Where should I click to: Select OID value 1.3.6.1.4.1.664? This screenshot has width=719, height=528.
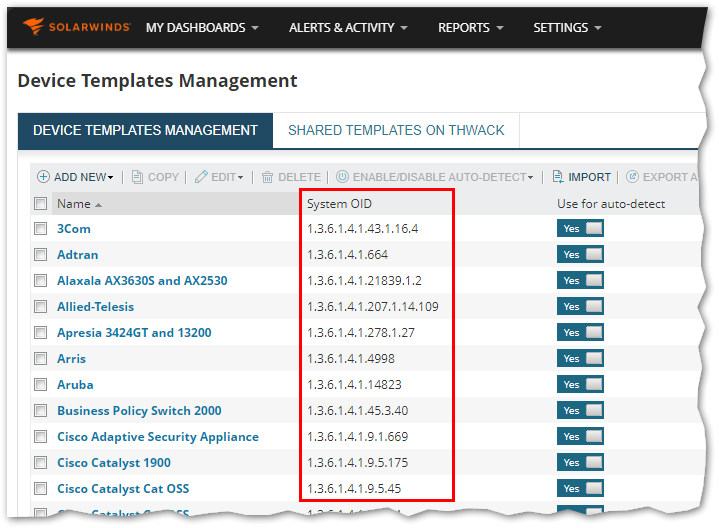point(347,255)
